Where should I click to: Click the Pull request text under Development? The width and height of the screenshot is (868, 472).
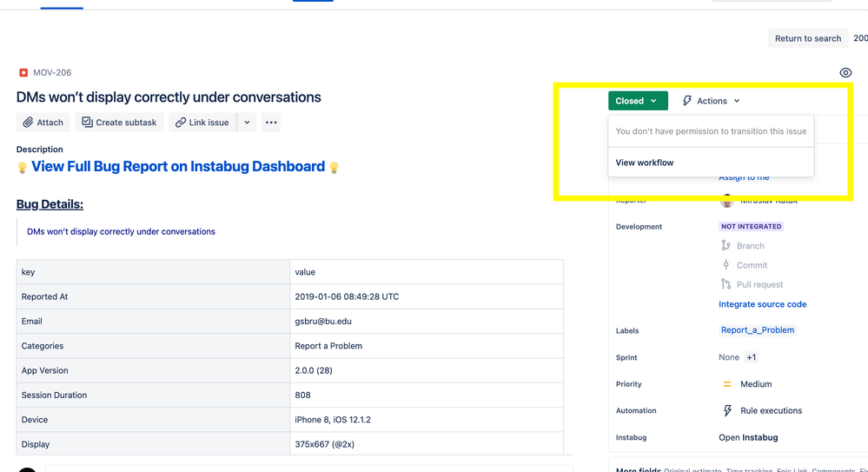(x=759, y=285)
